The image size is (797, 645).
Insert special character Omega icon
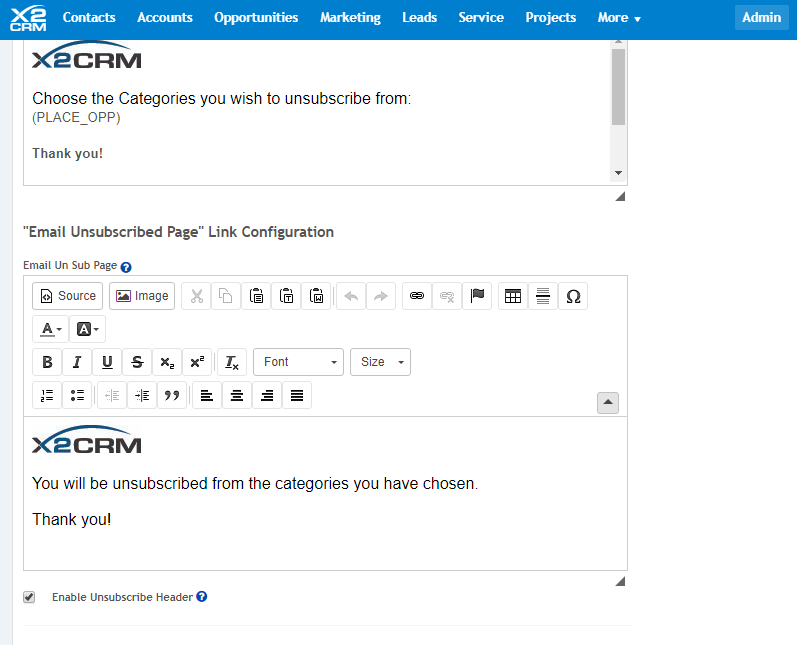coord(573,296)
